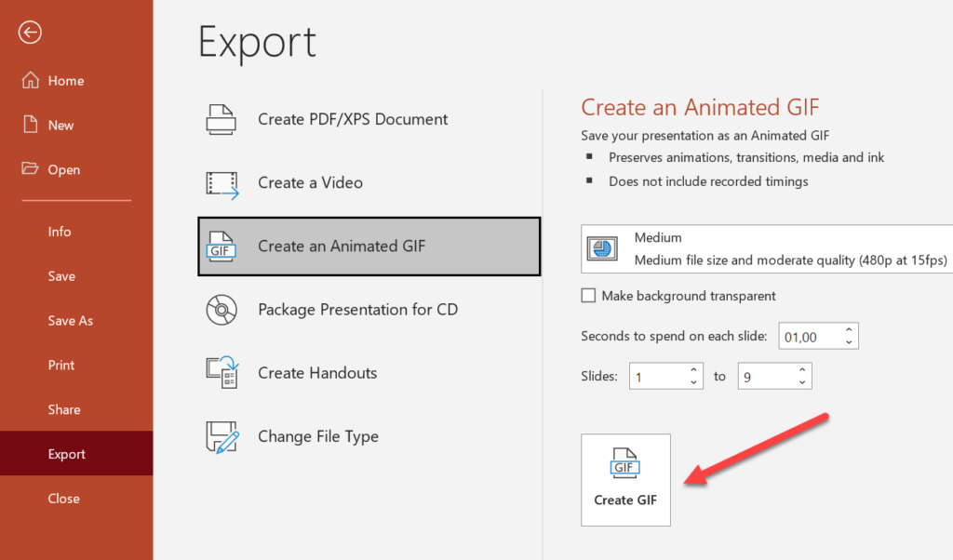
Task: Click the Create an Animated GIF heading
Action: 700,108
